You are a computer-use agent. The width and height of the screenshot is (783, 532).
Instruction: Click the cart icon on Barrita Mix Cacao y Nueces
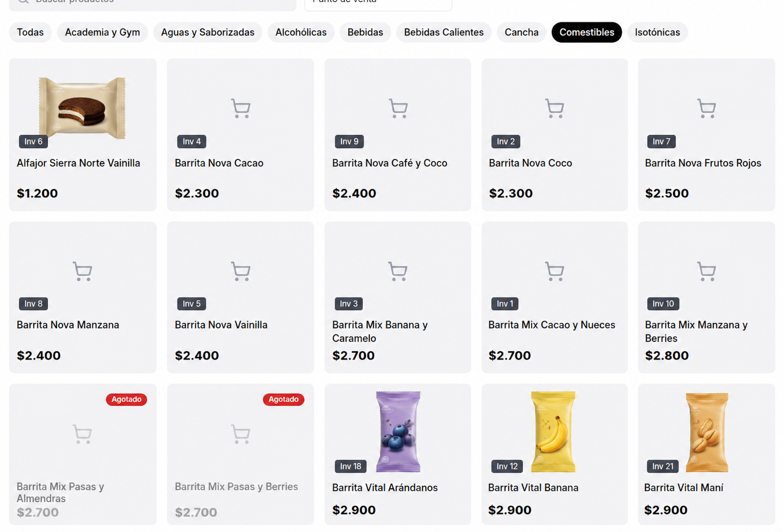554,271
